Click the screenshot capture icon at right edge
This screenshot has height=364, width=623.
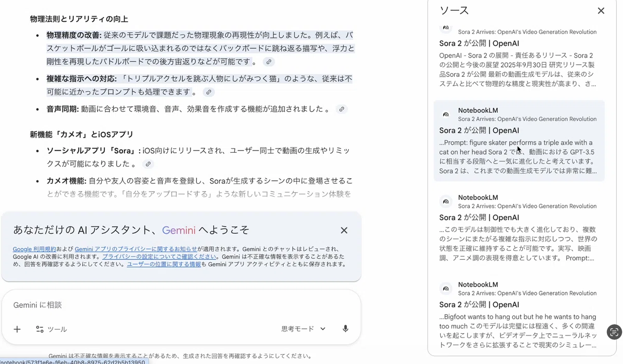click(x=614, y=332)
